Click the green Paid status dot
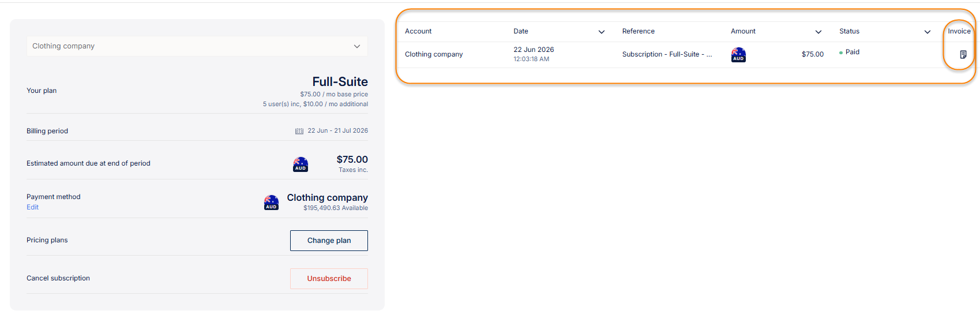 [841, 53]
